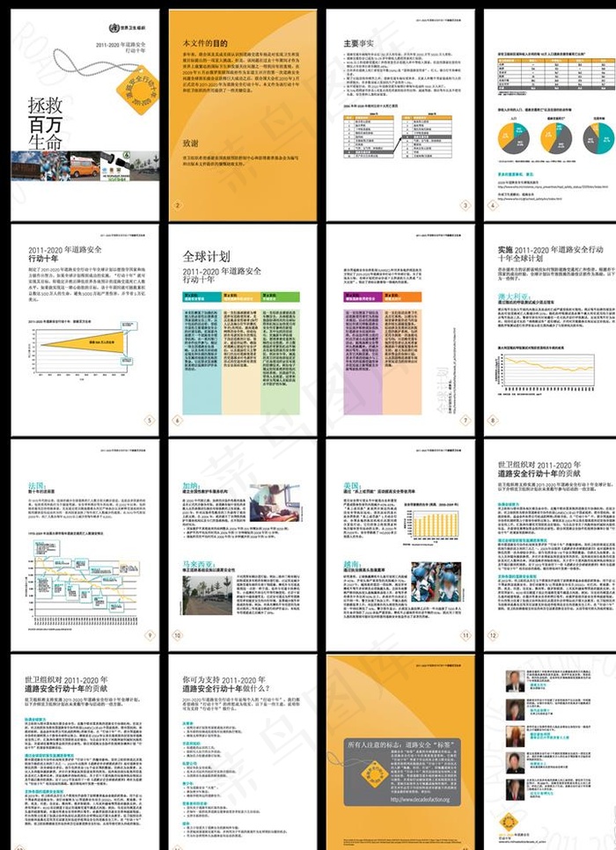Open the link http://www.decadeofaction.org
616x850 pixels.
click(x=421, y=800)
